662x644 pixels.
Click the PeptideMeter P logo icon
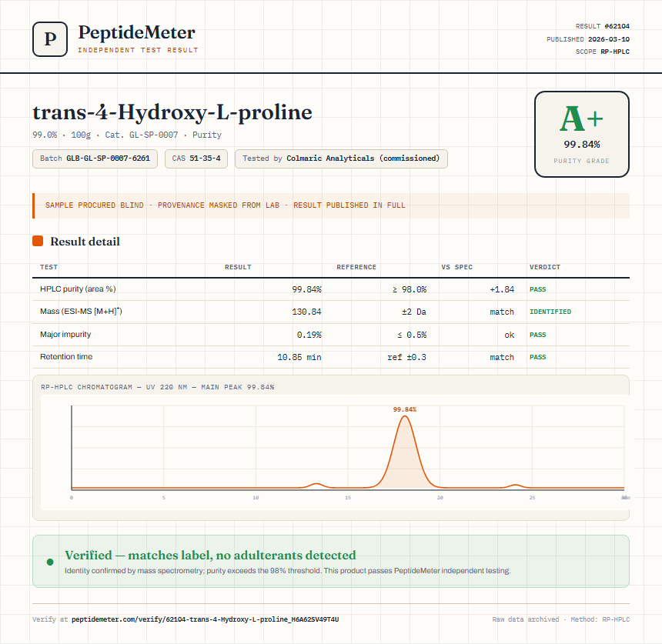coord(50,39)
